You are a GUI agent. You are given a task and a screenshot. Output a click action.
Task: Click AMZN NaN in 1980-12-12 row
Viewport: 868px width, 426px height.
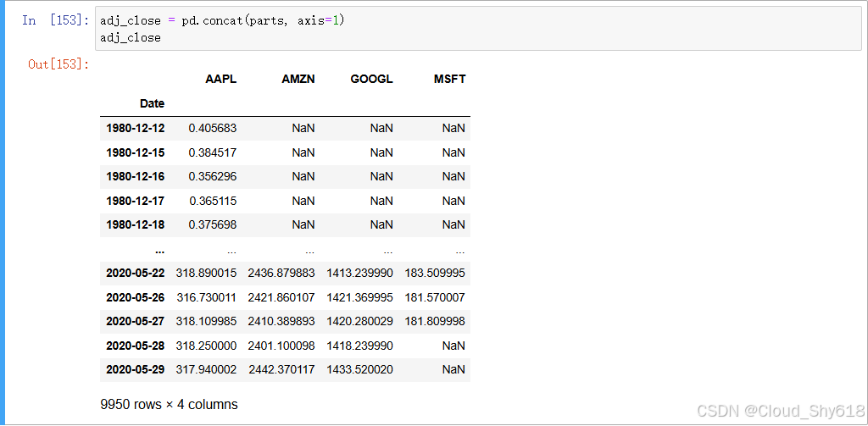(x=303, y=129)
